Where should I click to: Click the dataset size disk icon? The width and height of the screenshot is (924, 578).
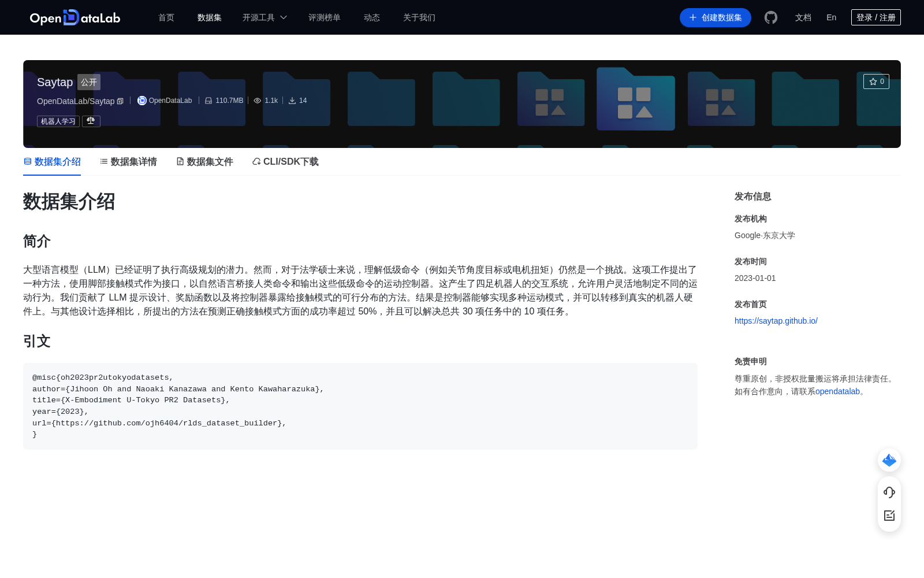208,101
